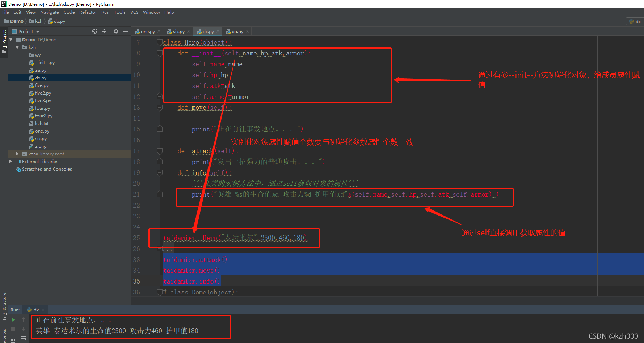Collapse the kzh folder node
644x343 pixels.
[x=17, y=47]
